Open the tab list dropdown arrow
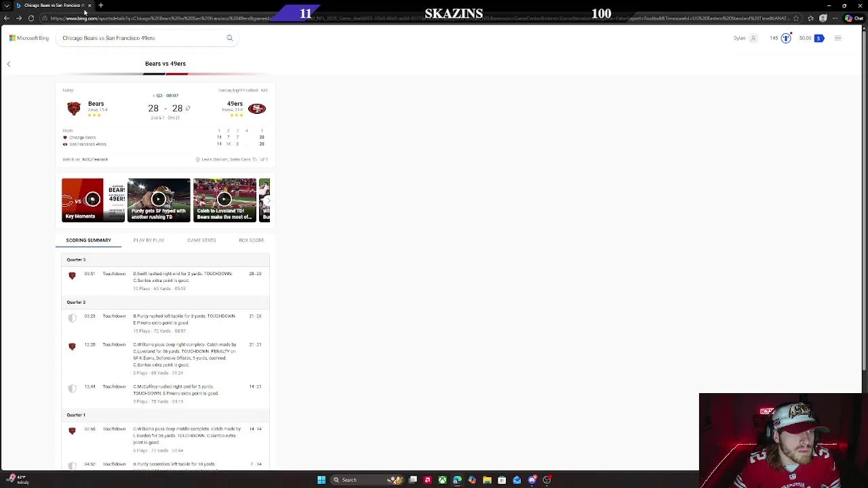Screen dimensions: 868x488 [7, 5]
